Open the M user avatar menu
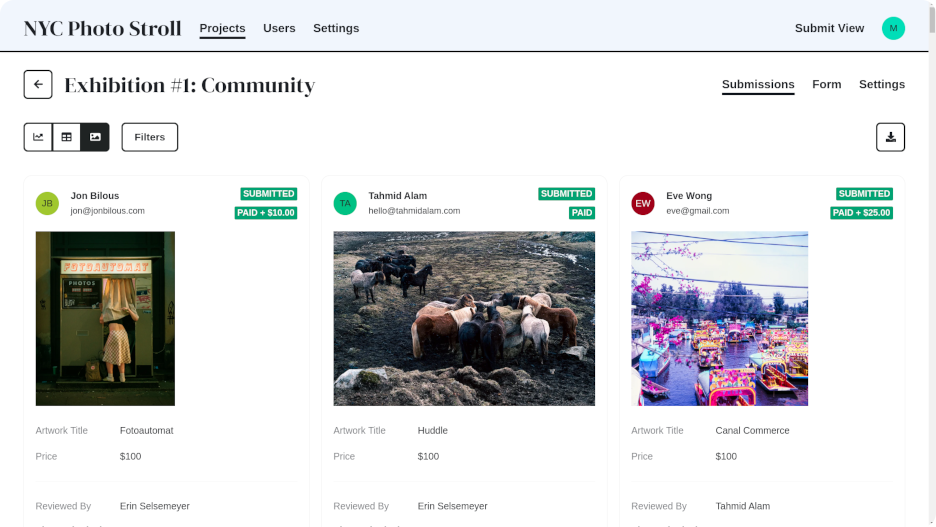This screenshot has width=936, height=527. point(893,28)
